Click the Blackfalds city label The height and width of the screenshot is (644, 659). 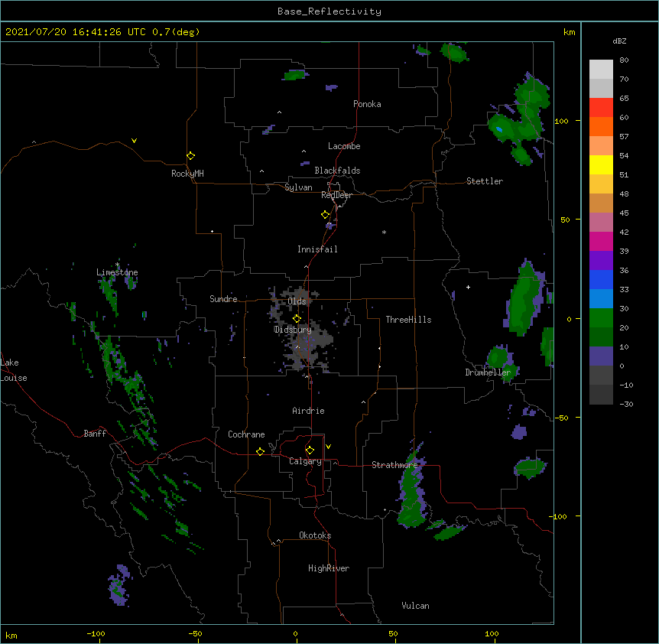[337, 171]
